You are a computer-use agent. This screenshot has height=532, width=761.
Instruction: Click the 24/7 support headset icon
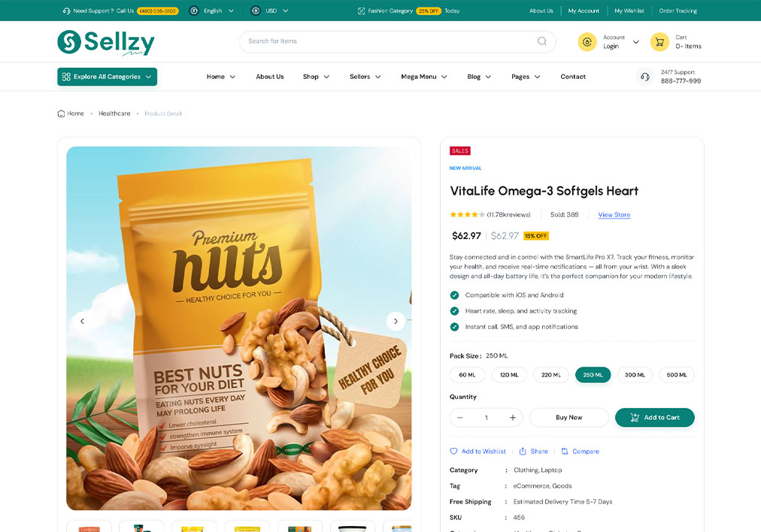coord(645,77)
